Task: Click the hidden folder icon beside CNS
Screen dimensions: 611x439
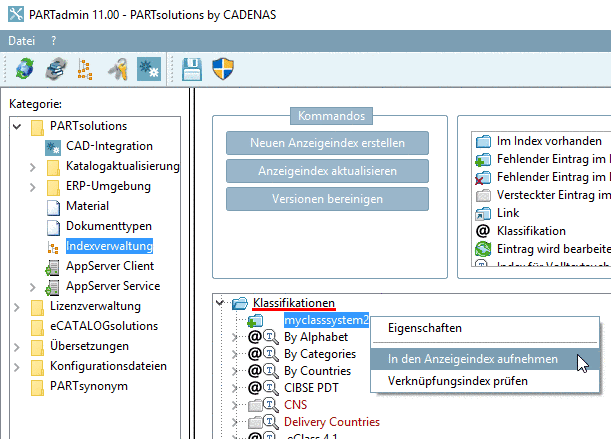Action: [x=255, y=406]
